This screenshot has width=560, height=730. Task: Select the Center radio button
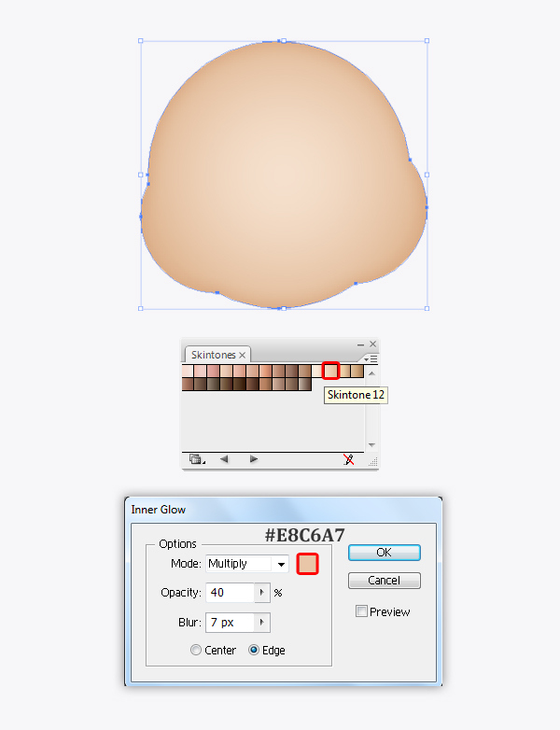196,650
